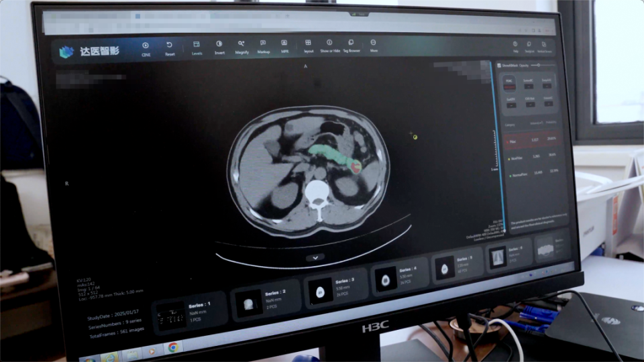Image resolution: width=644 pixels, height=362 pixels.
Task: Open the Tag Browser
Action: 351,46
